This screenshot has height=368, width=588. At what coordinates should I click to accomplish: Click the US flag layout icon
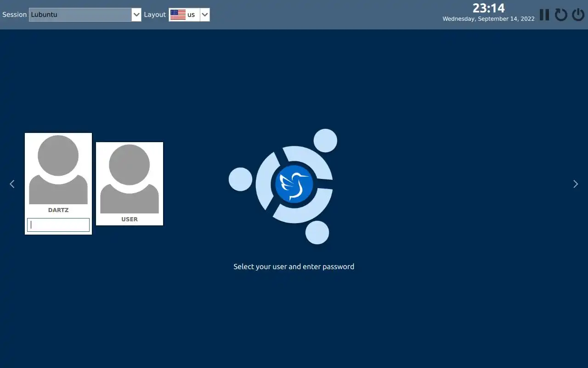point(178,15)
